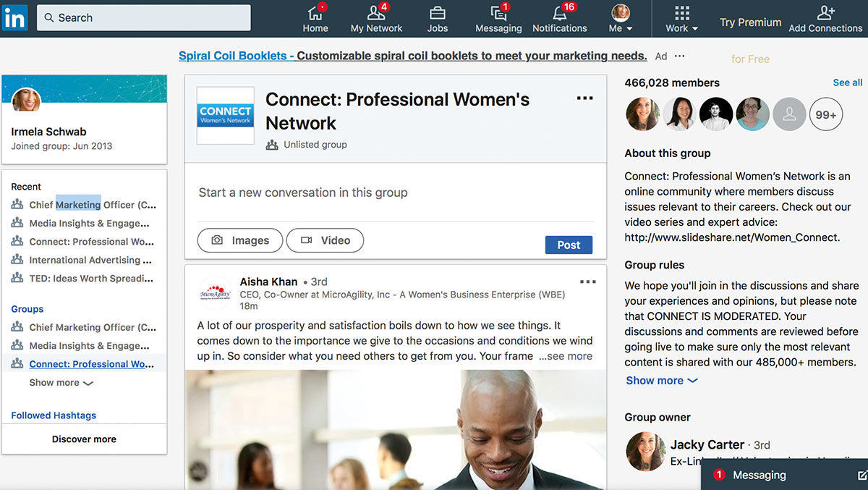This screenshot has width=868, height=490.
Task: Add Images to the new post
Action: click(240, 240)
